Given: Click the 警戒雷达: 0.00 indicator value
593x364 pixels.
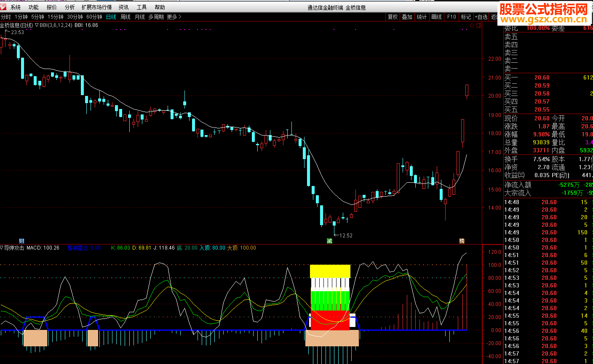Looking at the screenshot, I should click(84, 248).
